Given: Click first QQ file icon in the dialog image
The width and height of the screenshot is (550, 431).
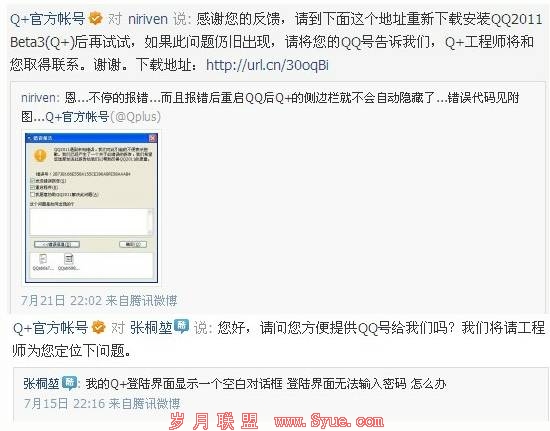Looking at the screenshot, I should click(x=43, y=259).
